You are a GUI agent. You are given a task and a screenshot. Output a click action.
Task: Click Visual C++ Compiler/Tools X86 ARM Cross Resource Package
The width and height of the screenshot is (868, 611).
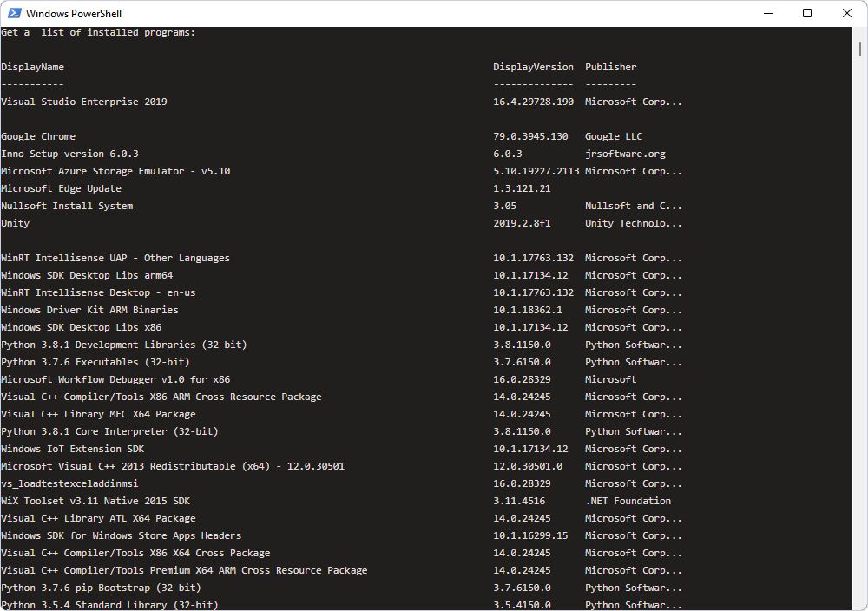coord(161,397)
